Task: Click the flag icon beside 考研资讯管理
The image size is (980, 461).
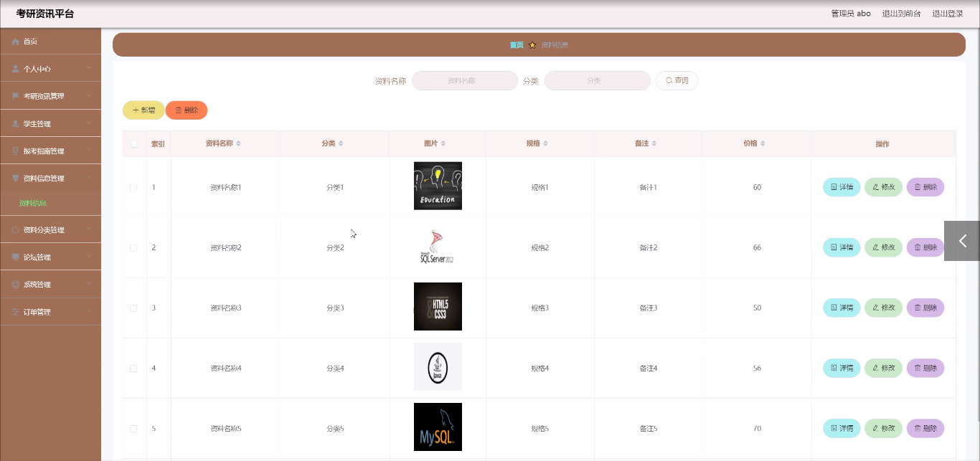Action: [x=16, y=96]
